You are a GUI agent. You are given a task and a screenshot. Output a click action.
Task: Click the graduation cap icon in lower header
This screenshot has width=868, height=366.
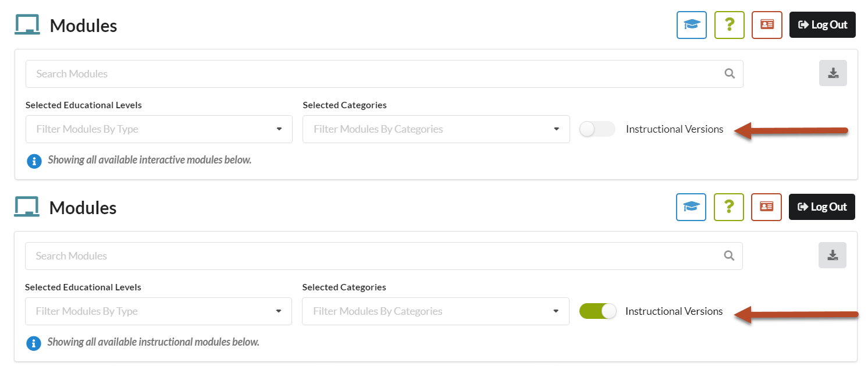(691, 207)
